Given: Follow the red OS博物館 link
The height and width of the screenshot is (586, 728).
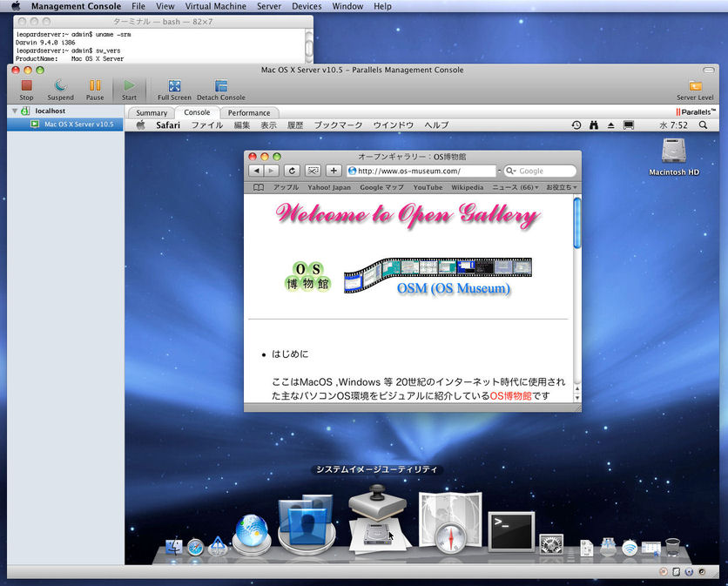Looking at the screenshot, I should tap(510, 395).
